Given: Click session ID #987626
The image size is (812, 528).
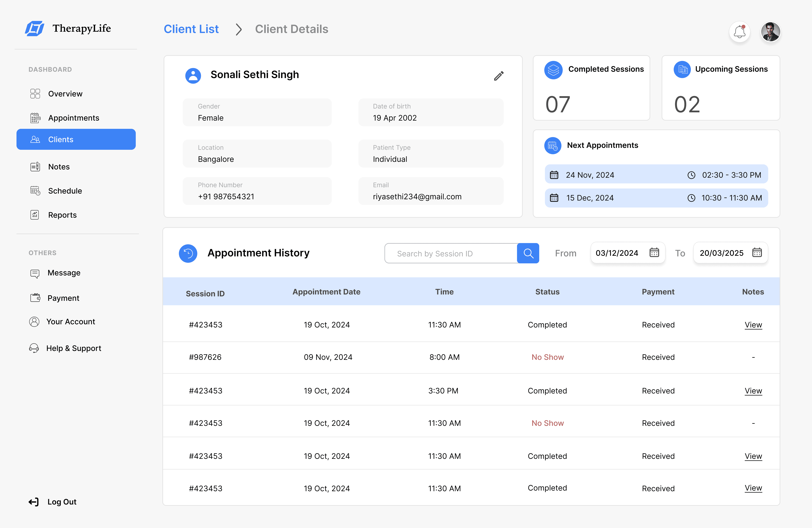Looking at the screenshot, I should coord(205,357).
